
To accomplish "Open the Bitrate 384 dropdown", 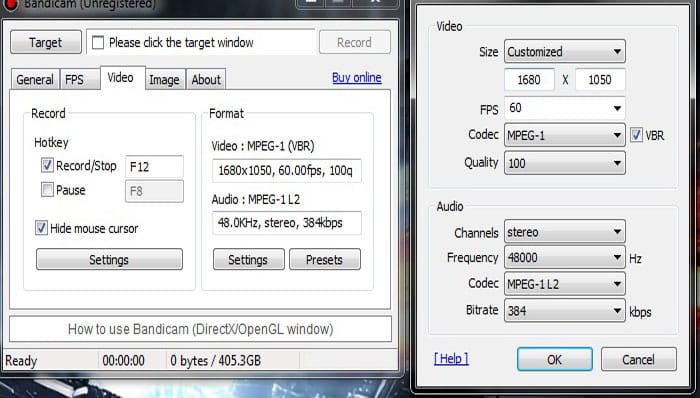I will point(565,311).
